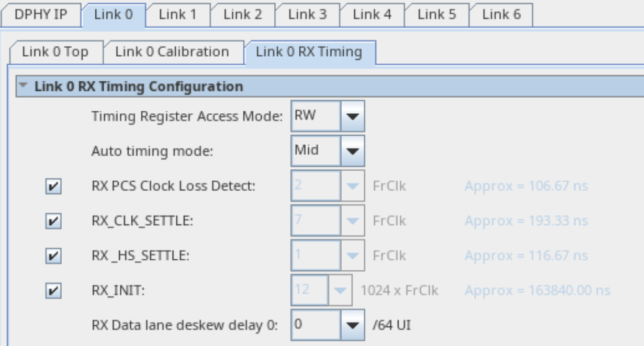
Task: Open the Link 1 tab
Action: tap(178, 14)
